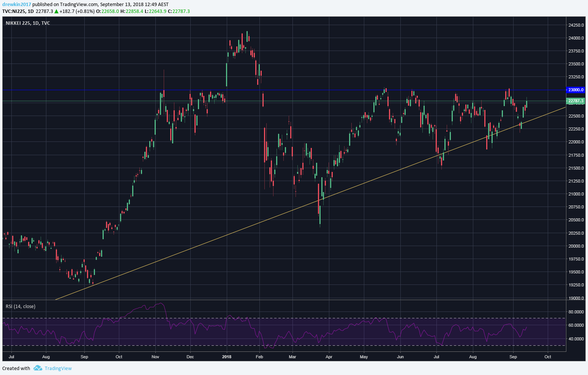
Task: Click the 24000.0 price axis label
Action: [x=576, y=38]
